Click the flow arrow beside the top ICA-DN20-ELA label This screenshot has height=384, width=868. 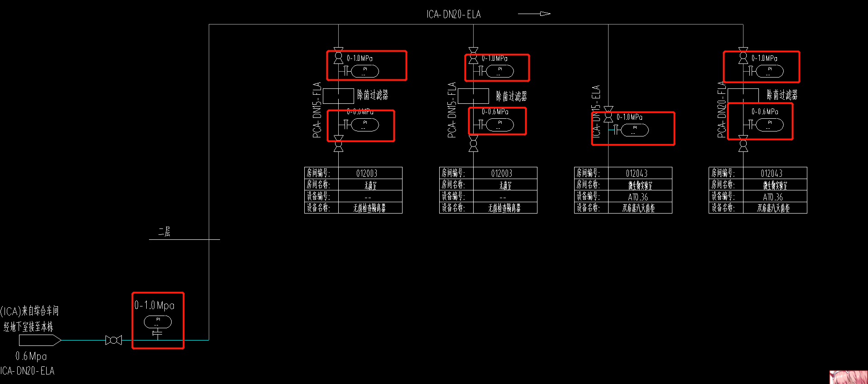(534, 14)
